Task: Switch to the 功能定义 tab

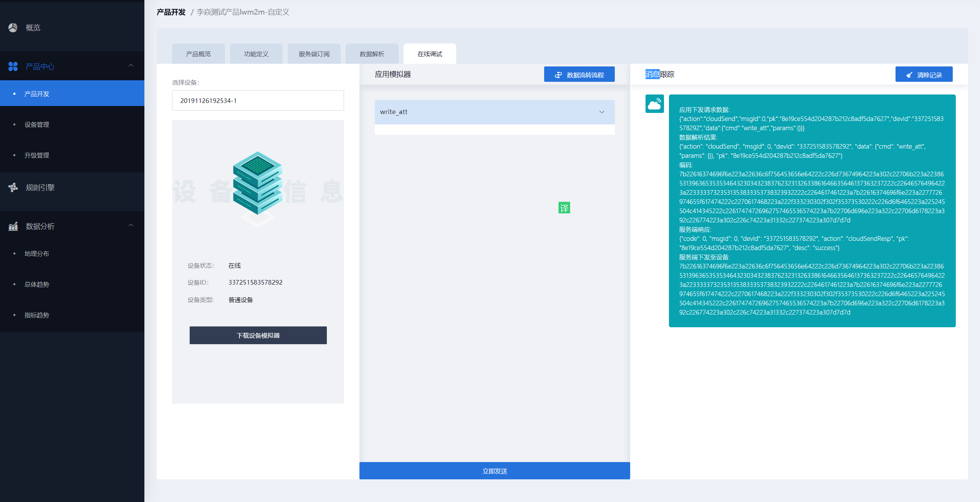Action: (x=256, y=54)
